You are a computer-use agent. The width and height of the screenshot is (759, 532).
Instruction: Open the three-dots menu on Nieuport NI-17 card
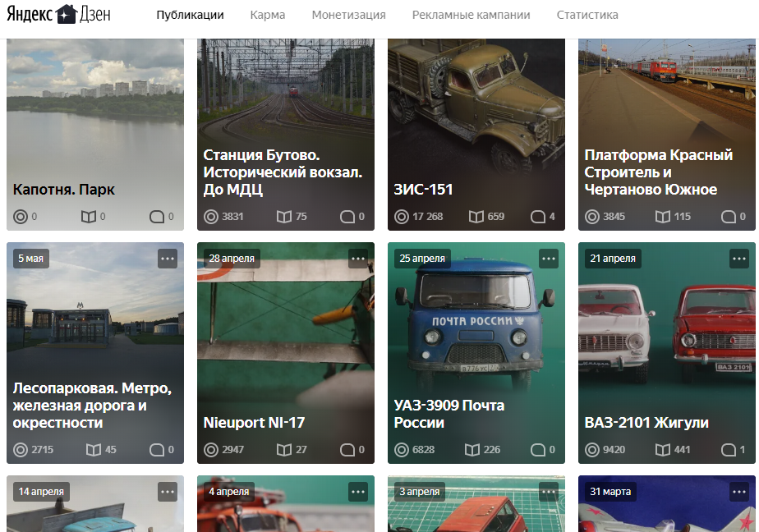tap(358, 259)
